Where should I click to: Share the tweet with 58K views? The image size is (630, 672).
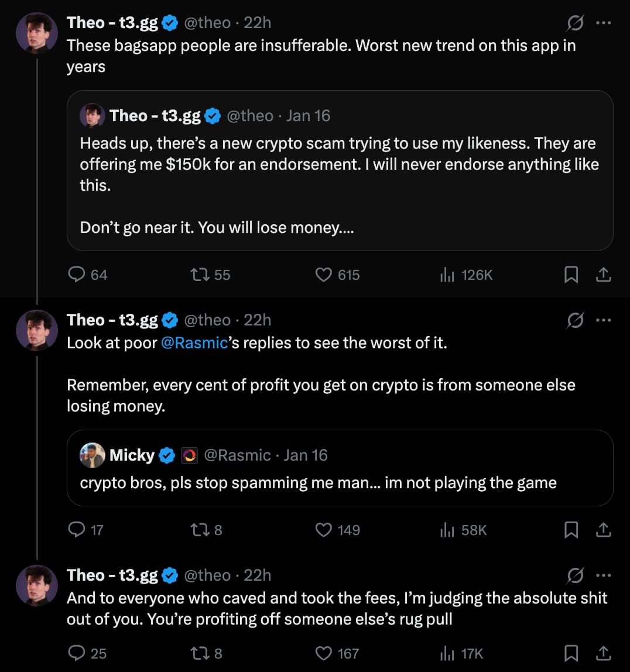604,530
